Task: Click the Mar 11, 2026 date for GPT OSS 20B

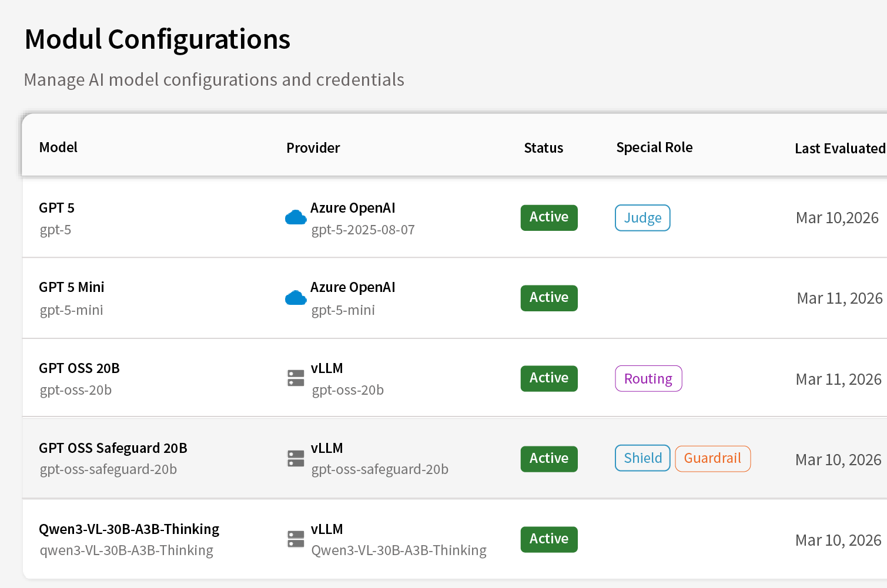Action: pos(839,379)
